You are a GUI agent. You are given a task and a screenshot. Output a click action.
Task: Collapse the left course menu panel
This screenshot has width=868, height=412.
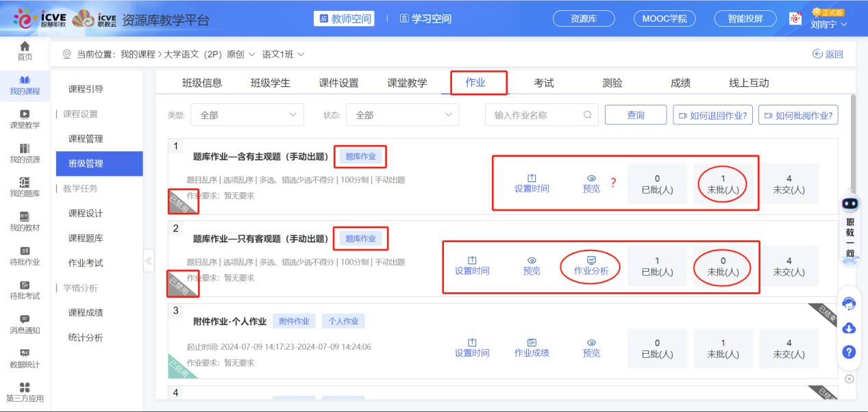click(x=149, y=261)
